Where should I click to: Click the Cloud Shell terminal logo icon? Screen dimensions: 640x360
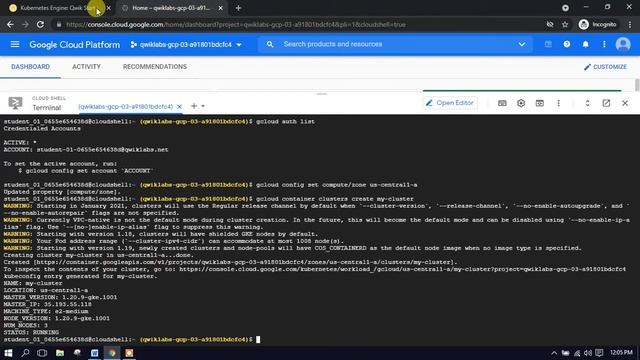(x=16, y=103)
